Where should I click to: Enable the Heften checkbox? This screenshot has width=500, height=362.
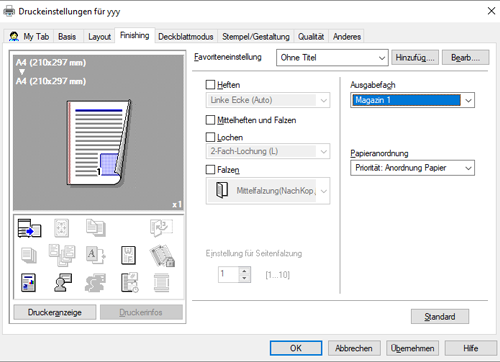tap(210, 85)
